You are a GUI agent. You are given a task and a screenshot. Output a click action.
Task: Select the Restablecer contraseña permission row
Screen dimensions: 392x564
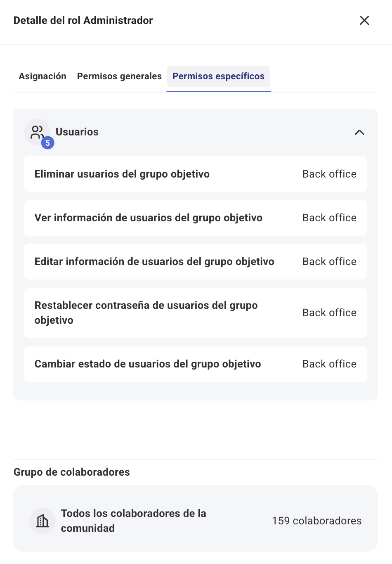[146, 313]
